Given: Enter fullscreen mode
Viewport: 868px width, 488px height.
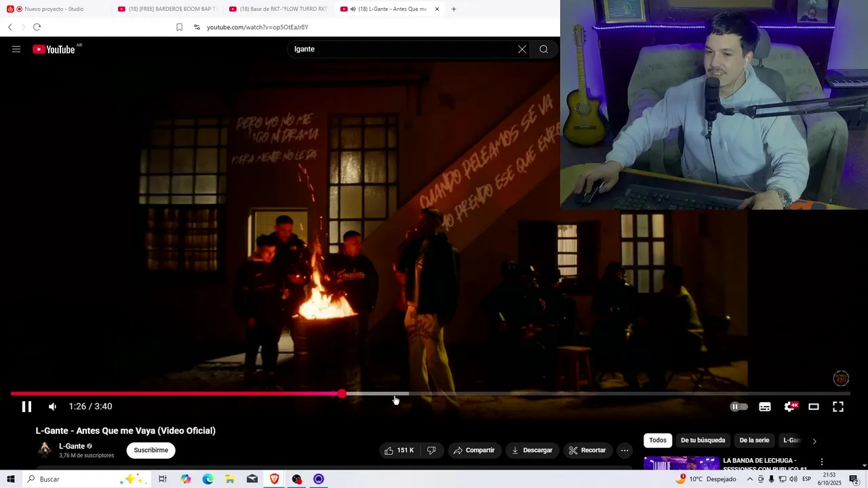Looking at the screenshot, I should click(x=838, y=407).
